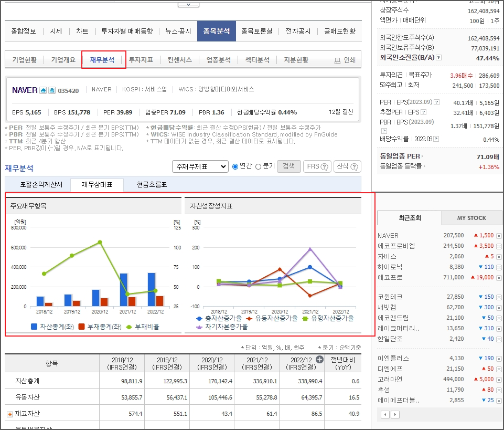The image size is (504, 430).
Task: Switch to 투자지표 sub-tab
Action: point(141,60)
